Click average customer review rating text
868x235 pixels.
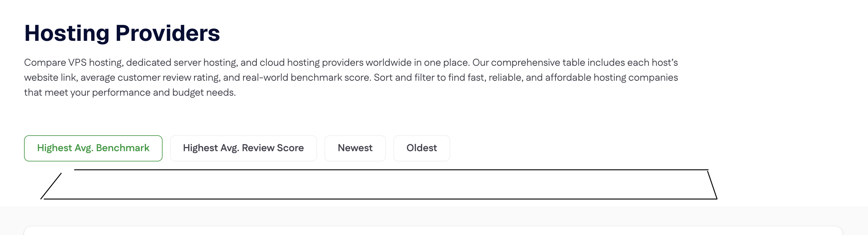click(x=150, y=77)
